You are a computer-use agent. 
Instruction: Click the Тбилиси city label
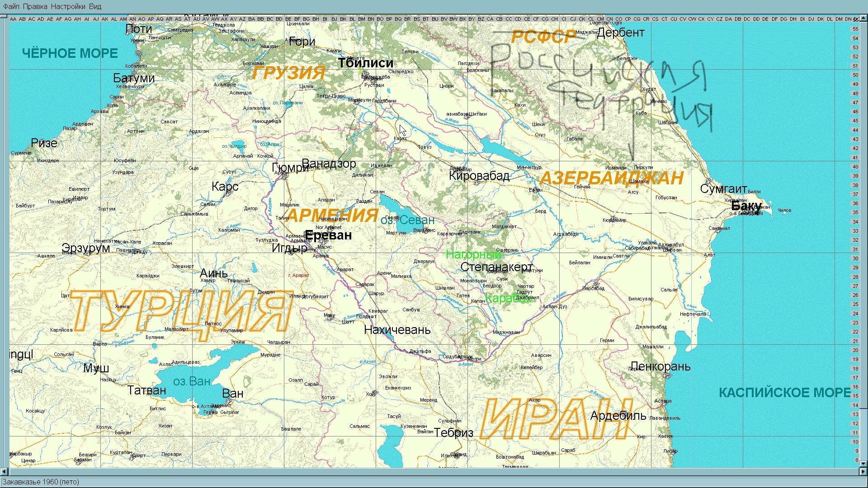pyautogui.click(x=365, y=63)
